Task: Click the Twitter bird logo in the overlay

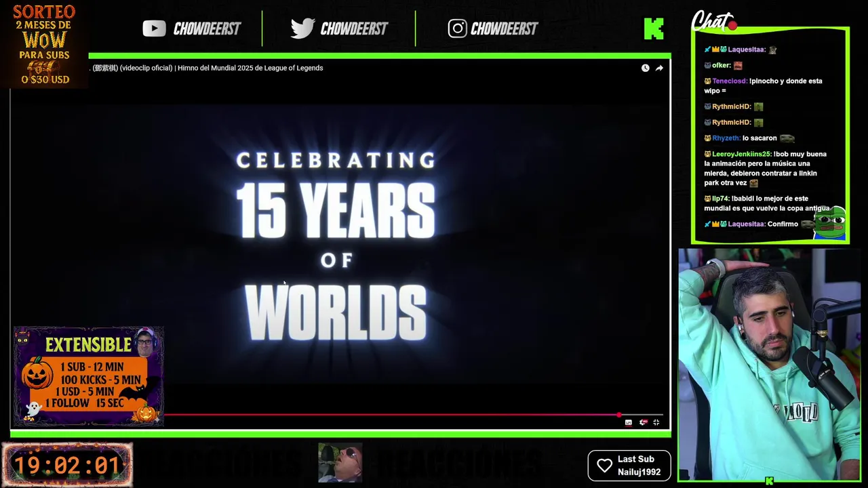Action: coord(302,28)
